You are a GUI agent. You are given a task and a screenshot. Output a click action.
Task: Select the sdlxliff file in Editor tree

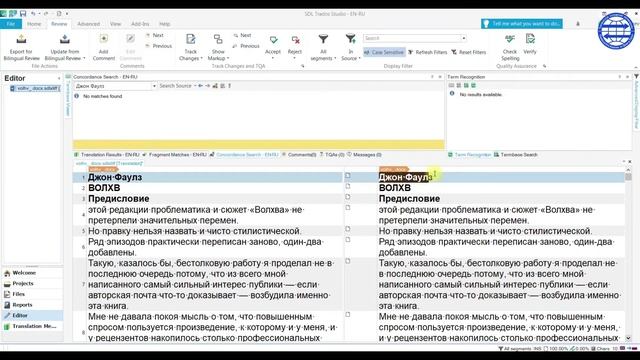click(35, 89)
